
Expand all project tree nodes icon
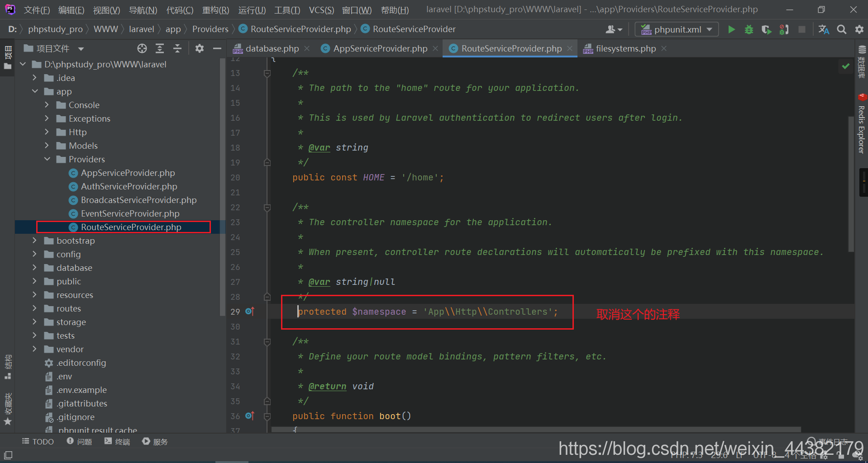click(160, 48)
